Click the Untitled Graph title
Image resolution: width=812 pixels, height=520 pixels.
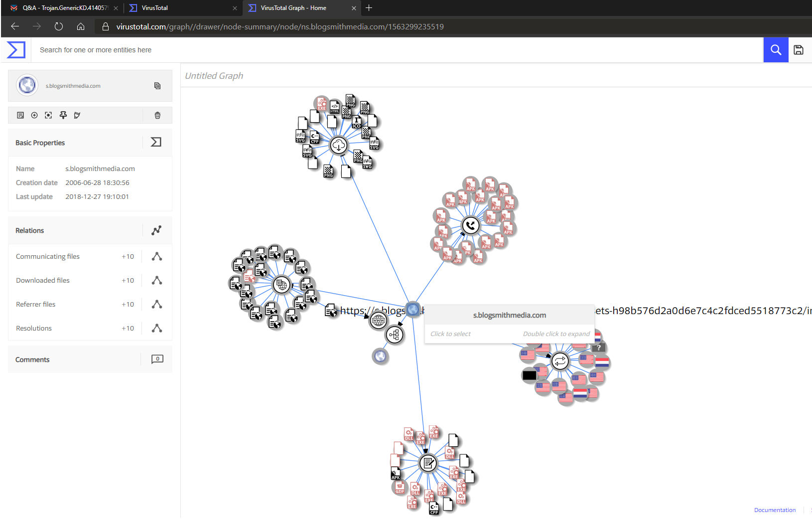pos(214,76)
